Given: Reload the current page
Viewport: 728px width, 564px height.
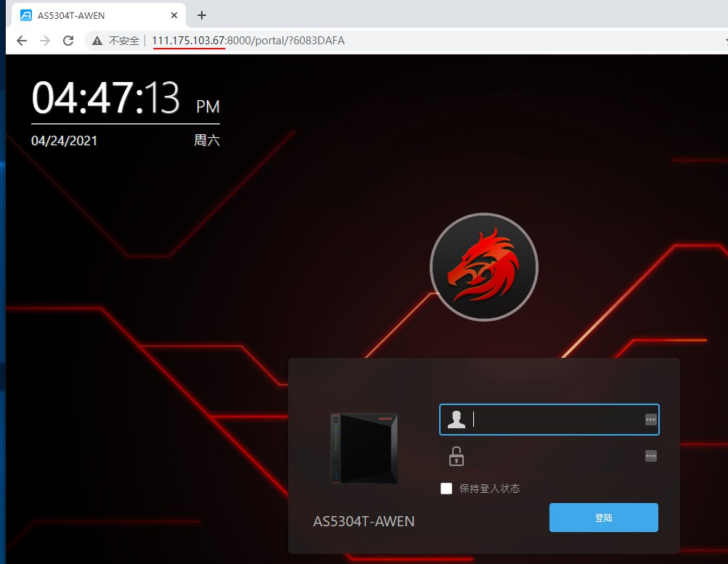Looking at the screenshot, I should [x=68, y=41].
